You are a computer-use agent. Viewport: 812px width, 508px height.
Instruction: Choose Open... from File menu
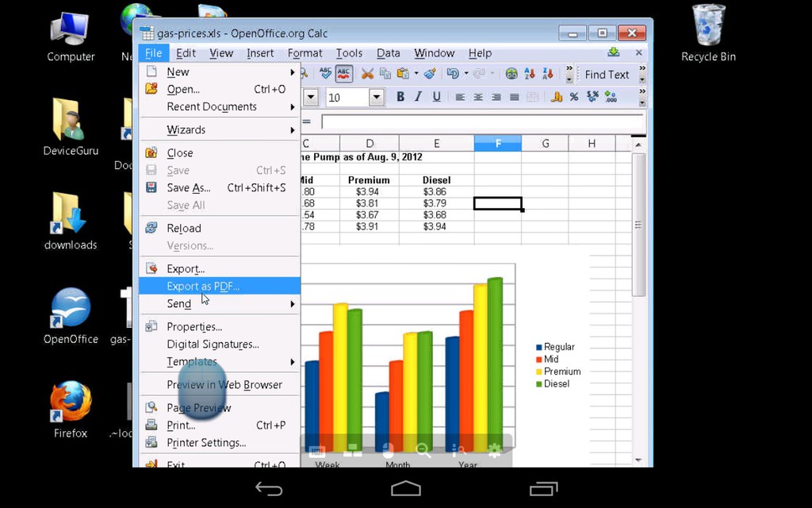coord(220,89)
